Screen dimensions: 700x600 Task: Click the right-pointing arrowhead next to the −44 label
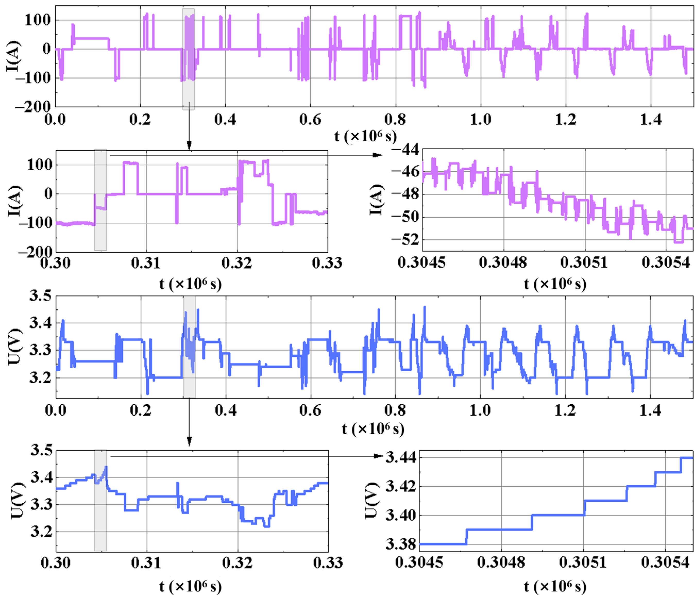[x=377, y=155]
